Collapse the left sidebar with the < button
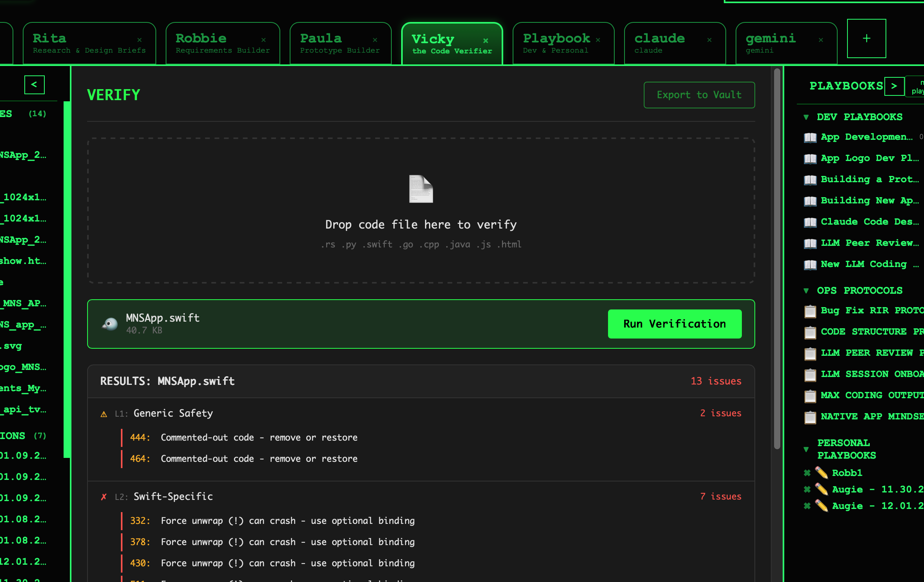Viewport: 924px width, 582px height. (35, 84)
